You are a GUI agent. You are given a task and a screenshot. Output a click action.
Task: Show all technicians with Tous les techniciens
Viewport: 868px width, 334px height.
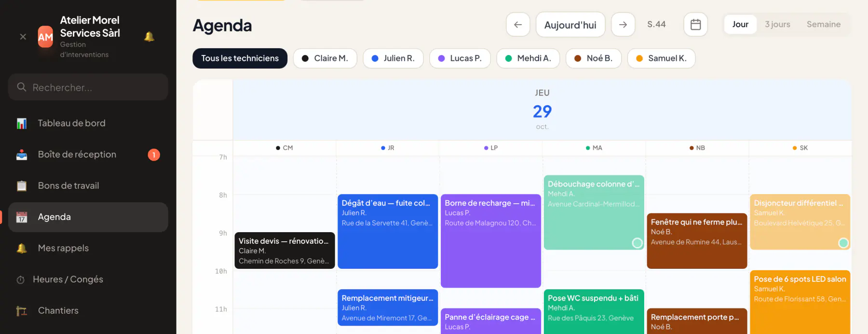point(240,58)
